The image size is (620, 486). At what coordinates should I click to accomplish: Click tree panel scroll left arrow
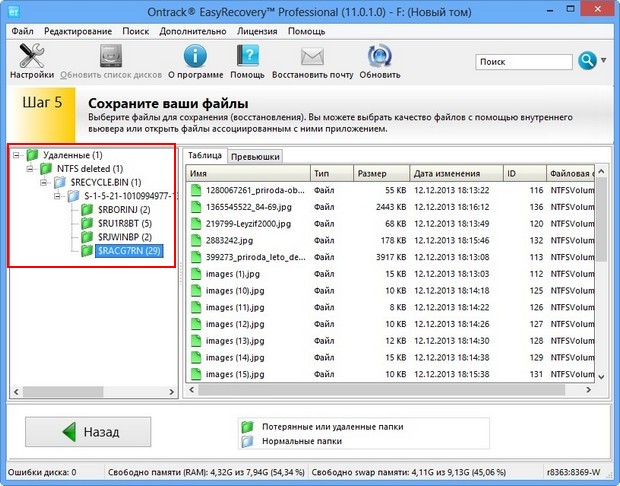(x=16, y=392)
